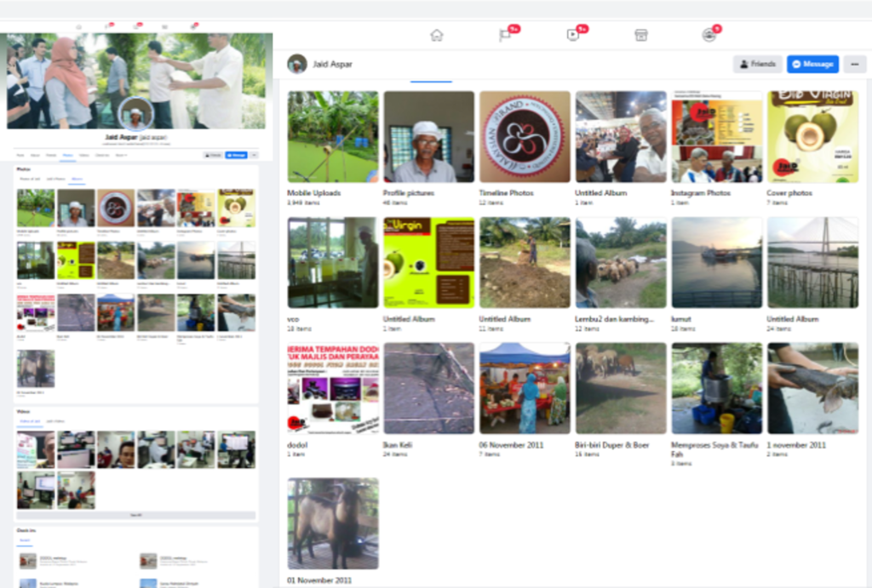The height and width of the screenshot is (588, 872).
Task: Click the Friends button
Action: (x=757, y=64)
